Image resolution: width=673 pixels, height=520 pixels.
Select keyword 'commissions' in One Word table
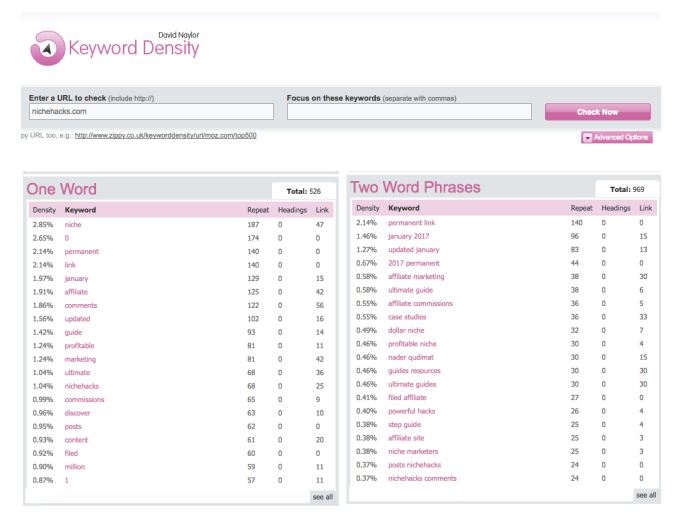click(85, 399)
